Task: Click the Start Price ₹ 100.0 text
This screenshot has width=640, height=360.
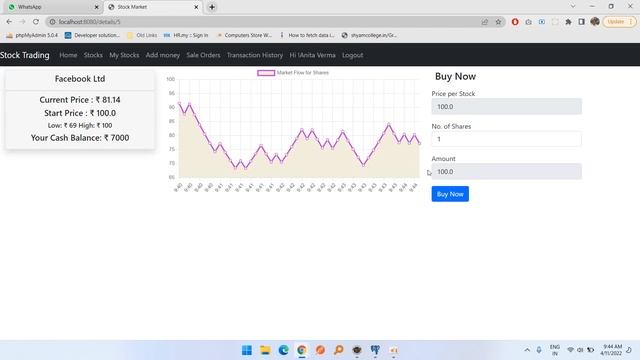Action: [80, 113]
